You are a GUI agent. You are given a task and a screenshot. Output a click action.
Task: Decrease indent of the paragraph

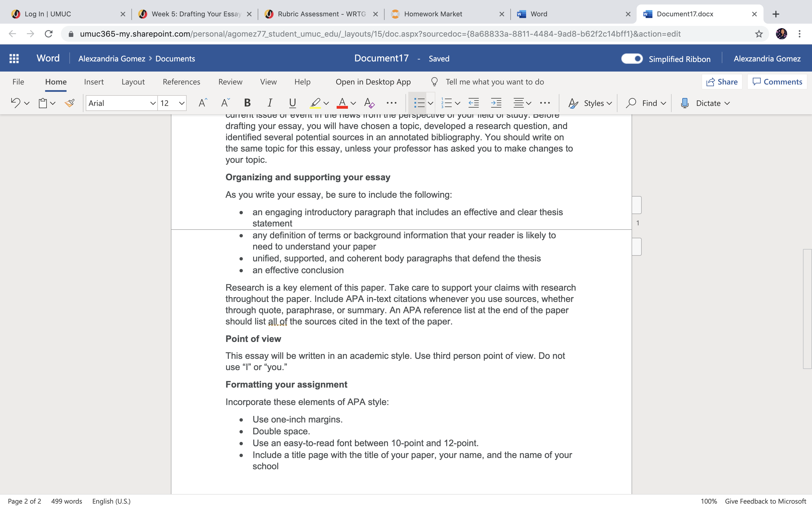(x=473, y=103)
